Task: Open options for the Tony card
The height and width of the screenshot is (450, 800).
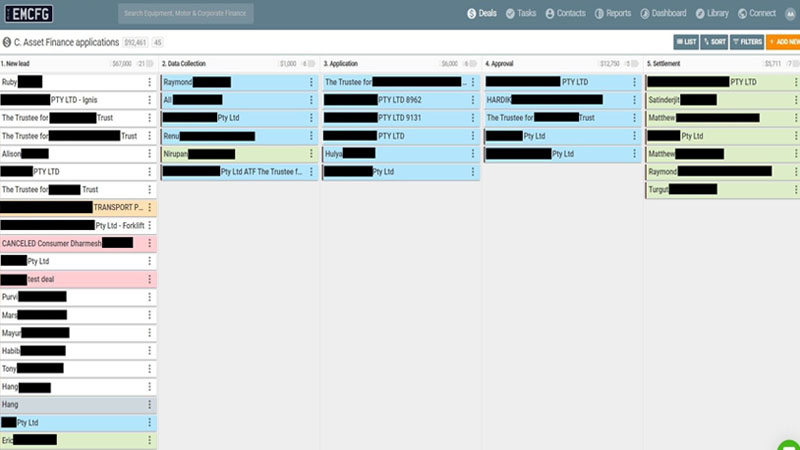Action: pos(149,369)
